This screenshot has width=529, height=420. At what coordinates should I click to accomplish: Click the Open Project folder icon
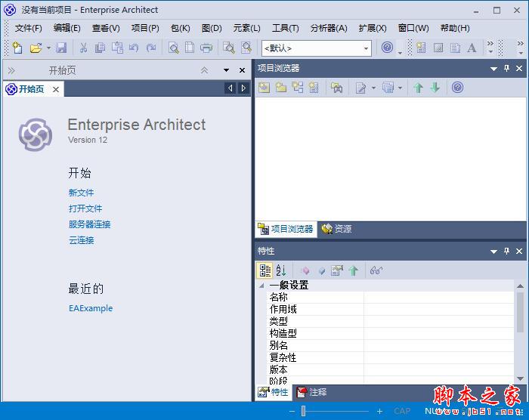[36, 48]
